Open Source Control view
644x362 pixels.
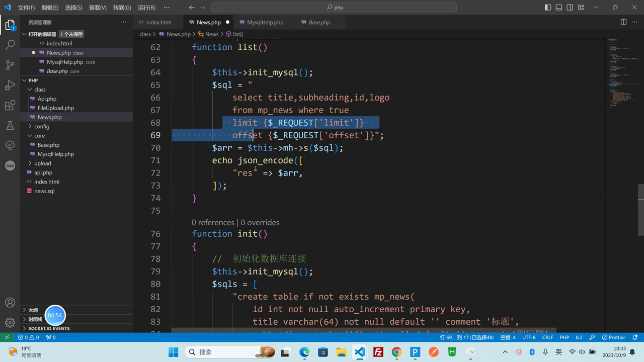[10, 65]
